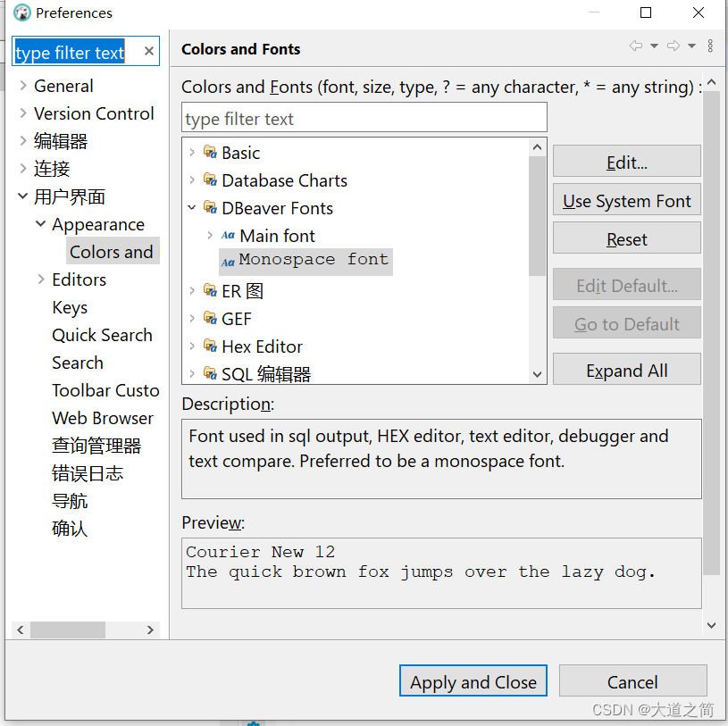This screenshot has width=728, height=726.
Task: Click the Go to Default button
Action: [x=627, y=323]
